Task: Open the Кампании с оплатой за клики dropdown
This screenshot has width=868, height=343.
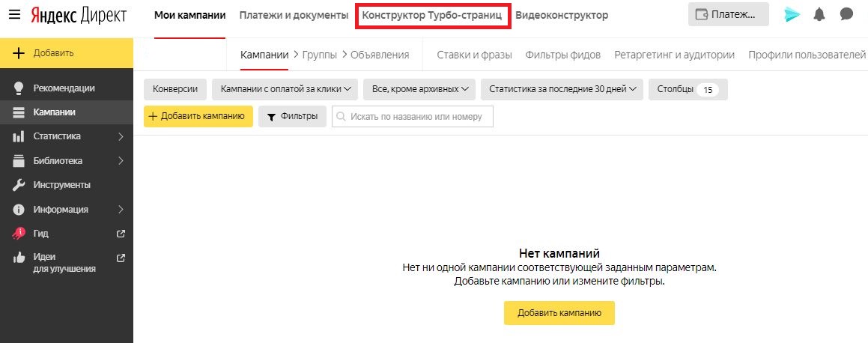Action: (x=285, y=89)
